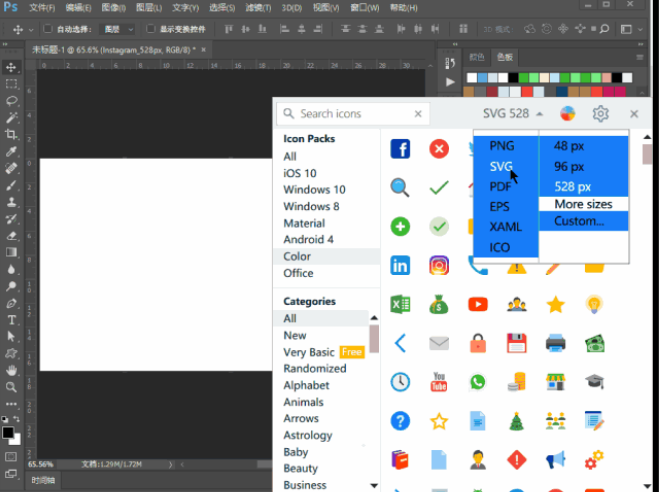Enable the auto-select checkbox (自动选择)
This screenshot has width=659, height=492.
click(48, 30)
